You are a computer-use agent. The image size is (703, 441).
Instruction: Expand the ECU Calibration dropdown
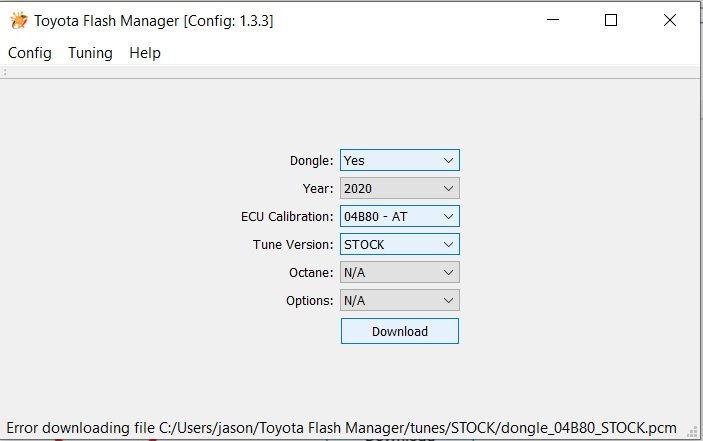399,216
